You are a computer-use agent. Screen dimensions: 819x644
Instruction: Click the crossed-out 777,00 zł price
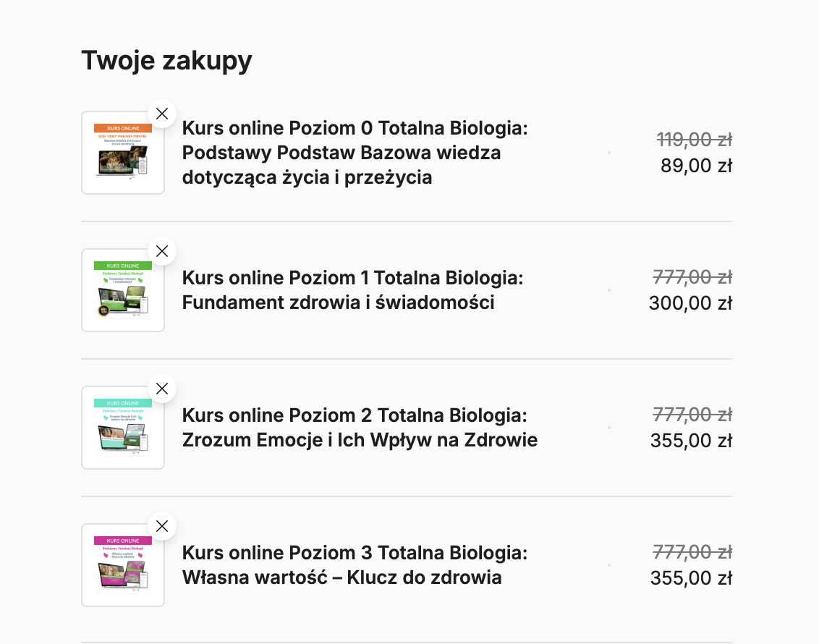pyautogui.click(x=692, y=276)
